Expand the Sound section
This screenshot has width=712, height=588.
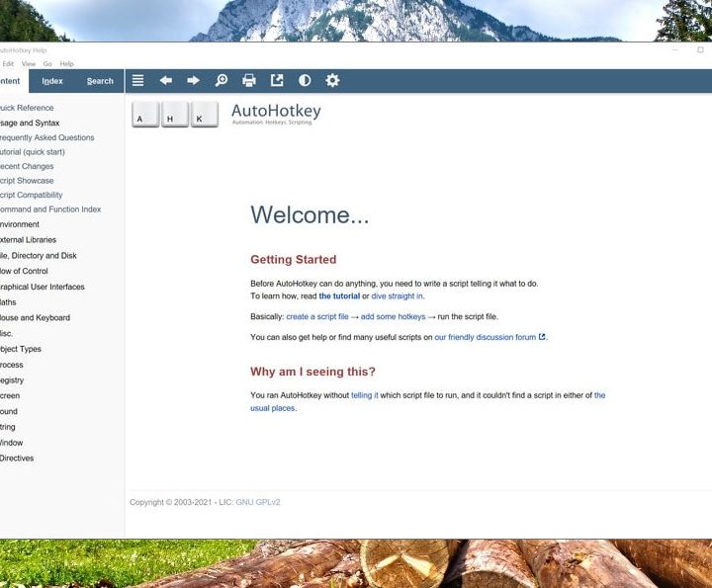click(x=9, y=411)
